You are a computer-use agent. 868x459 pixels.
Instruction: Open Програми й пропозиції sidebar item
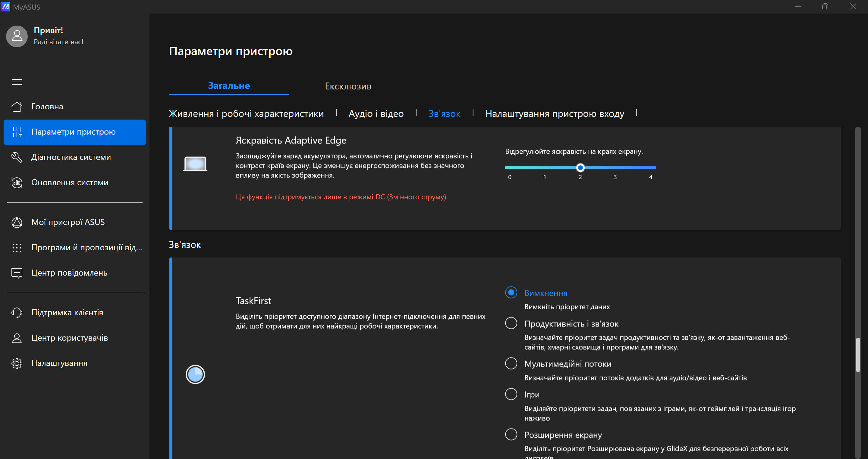[x=86, y=248]
